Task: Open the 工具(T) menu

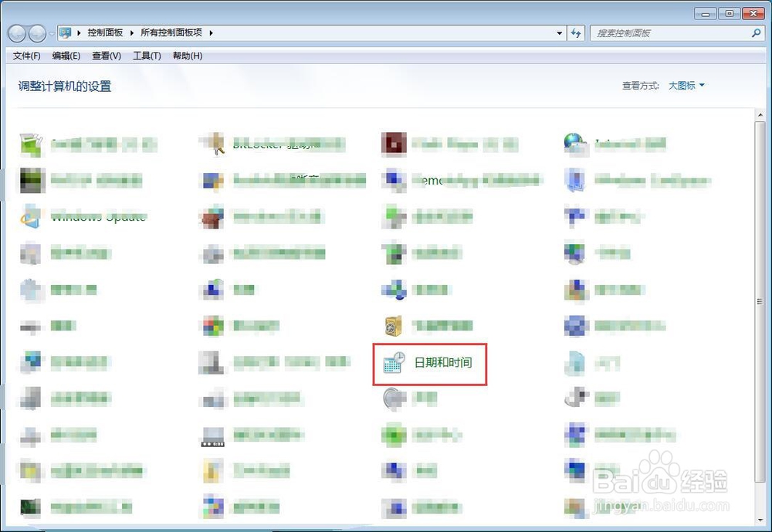Action: [147, 56]
